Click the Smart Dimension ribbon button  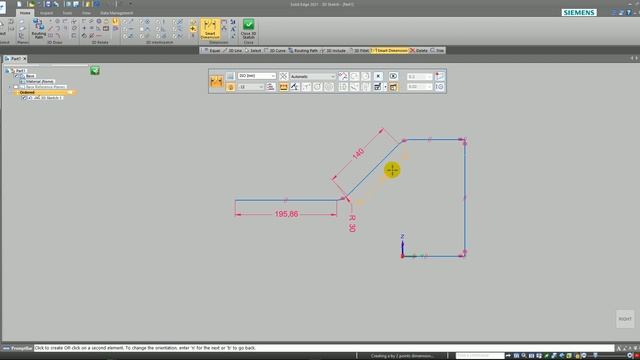coord(210,29)
